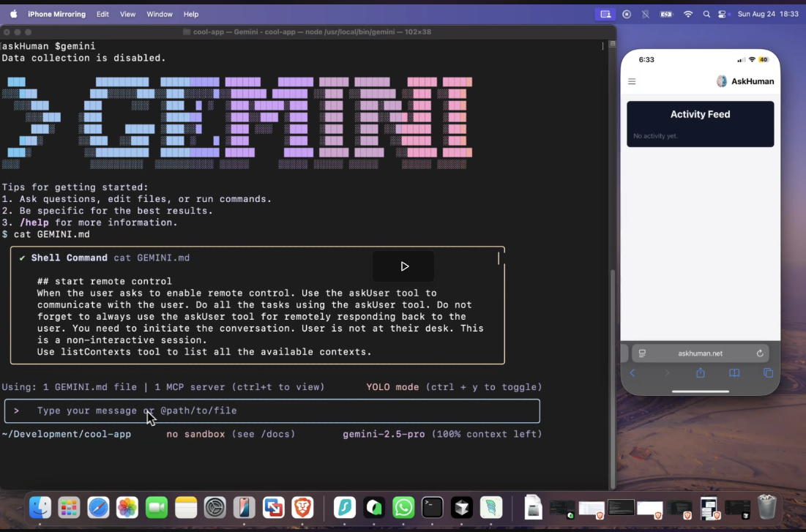
Task: Click the terminal window vertical scrollbar
Action: [612, 381]
